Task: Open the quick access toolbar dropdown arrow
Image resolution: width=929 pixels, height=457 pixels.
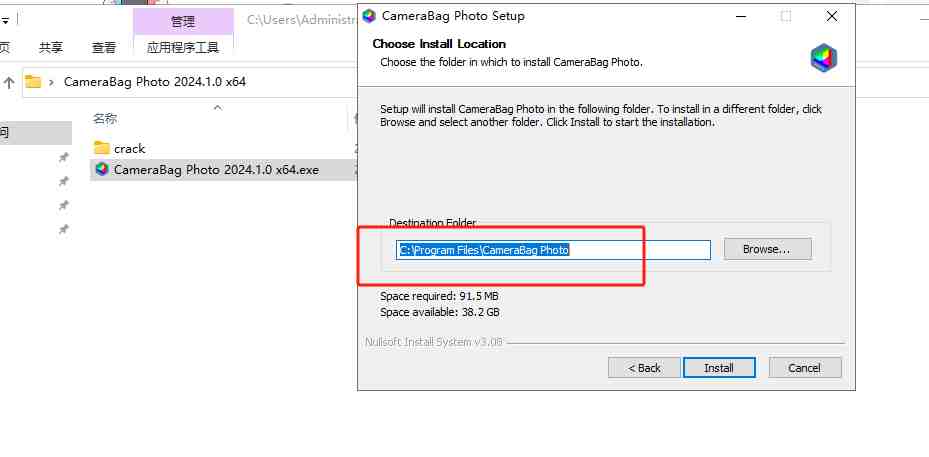Action: (5, 18)
